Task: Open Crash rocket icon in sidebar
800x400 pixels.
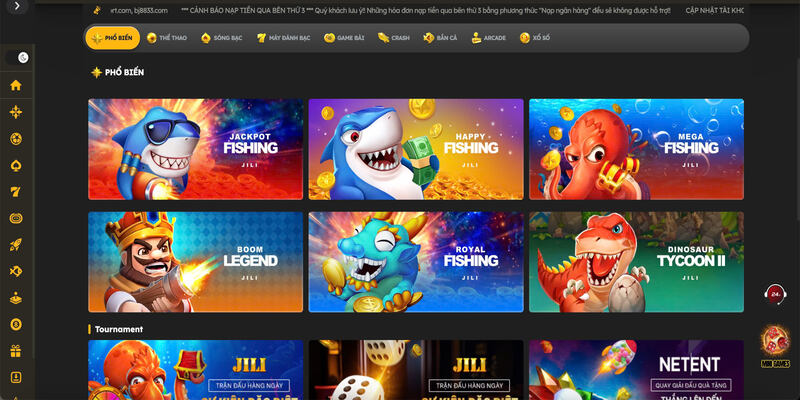Action: (x=16, y=245)
